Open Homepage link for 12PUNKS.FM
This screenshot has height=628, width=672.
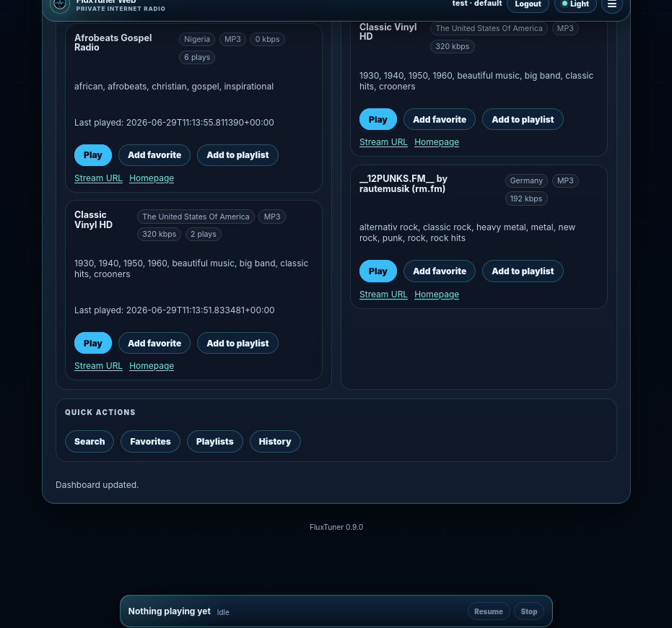click(x=437, y=295)
